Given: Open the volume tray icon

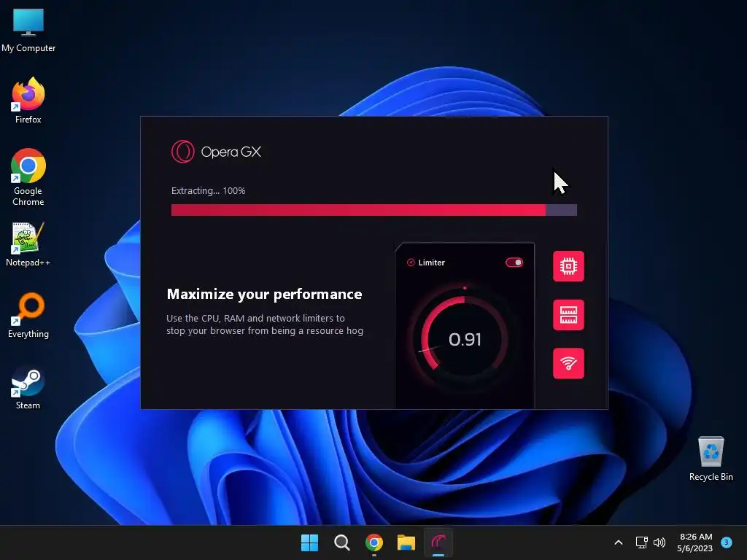Looking at the screenshot, I should click(659, 542).
